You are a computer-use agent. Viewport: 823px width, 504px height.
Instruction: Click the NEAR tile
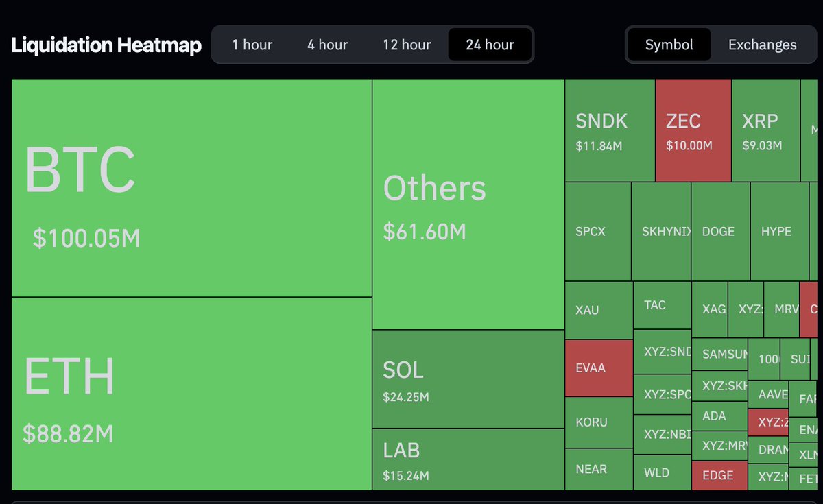pyautogui.click(x=599, y=469)
